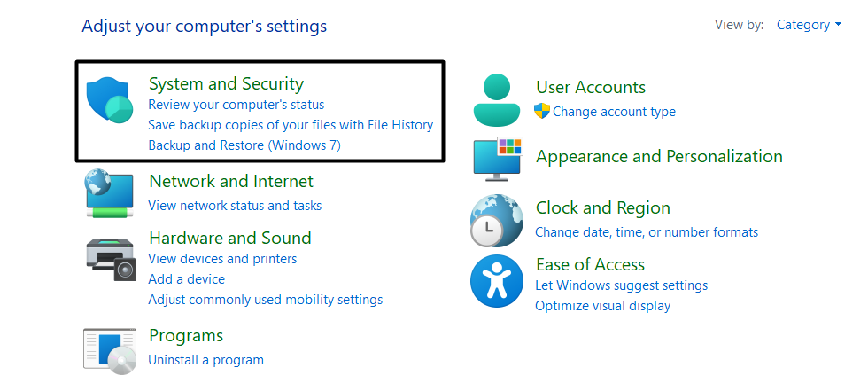Open Save backup copies with File History
This screenshot has width=868, height=391.
click(x=291, y=125)
